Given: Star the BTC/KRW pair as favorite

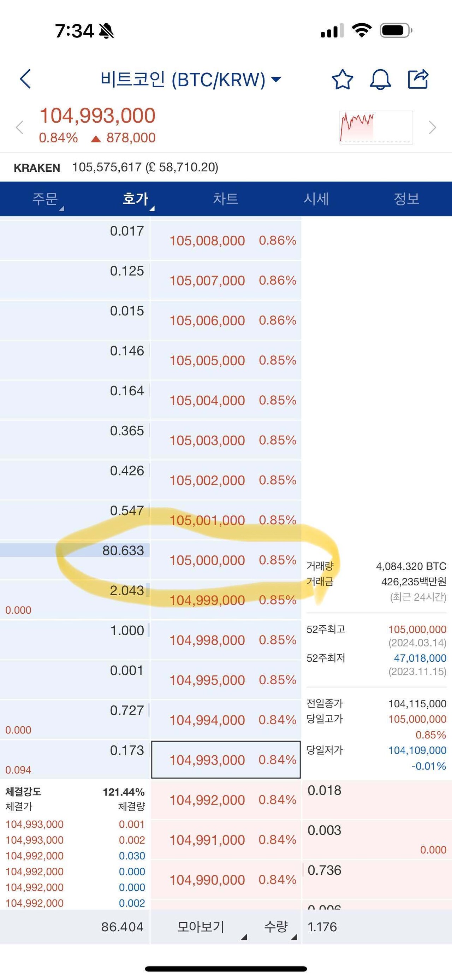Looking at the screenshot, I should coord(343,80).
